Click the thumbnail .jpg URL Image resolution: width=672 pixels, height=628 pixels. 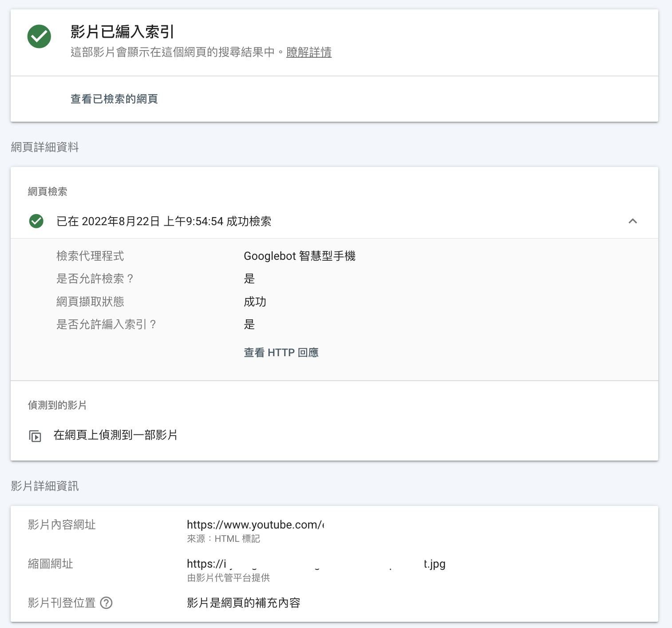pos(315,564)
